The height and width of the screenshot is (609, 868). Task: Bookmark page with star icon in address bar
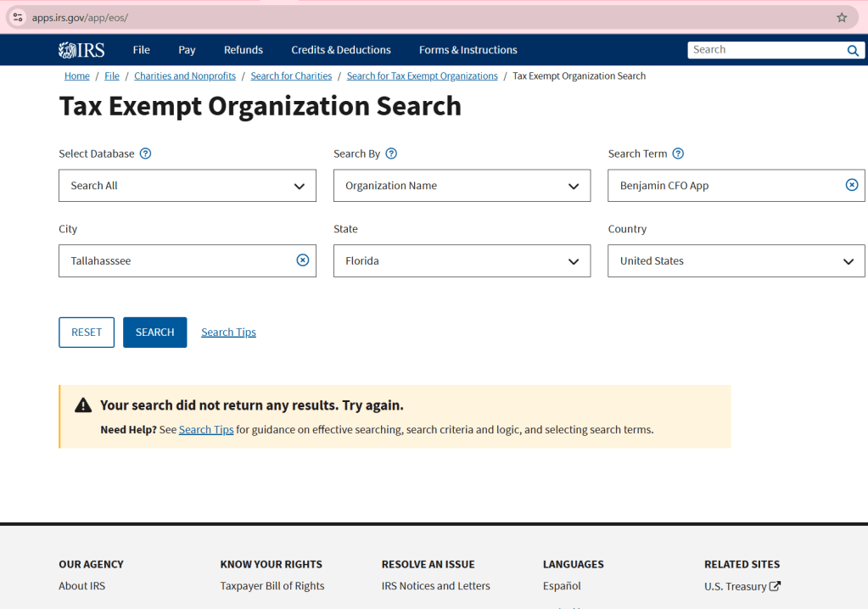point(842,17)
